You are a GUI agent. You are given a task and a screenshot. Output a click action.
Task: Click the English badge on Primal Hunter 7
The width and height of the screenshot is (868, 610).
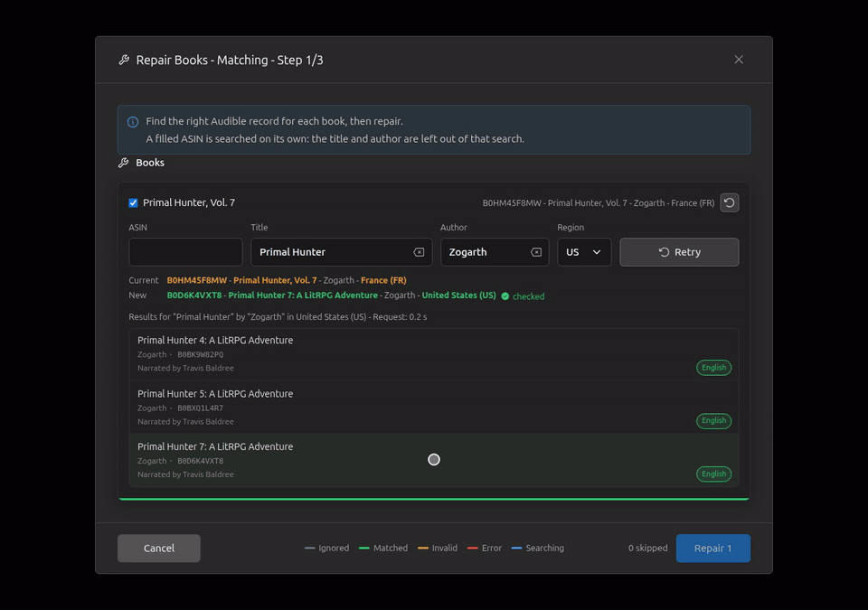713,474
